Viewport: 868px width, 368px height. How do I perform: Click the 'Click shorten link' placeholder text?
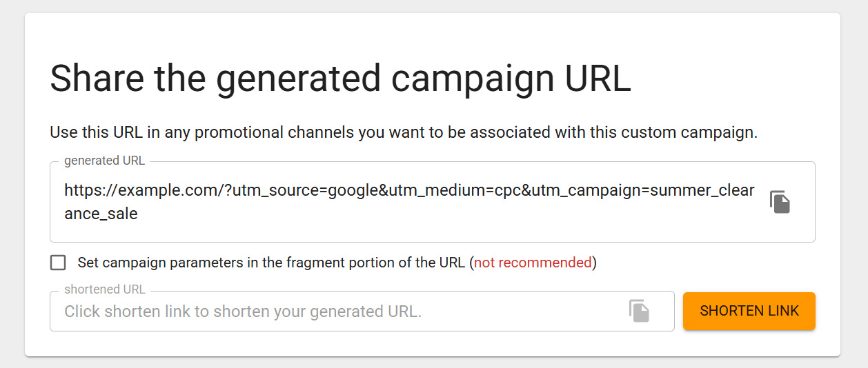(x=243, y=311)
